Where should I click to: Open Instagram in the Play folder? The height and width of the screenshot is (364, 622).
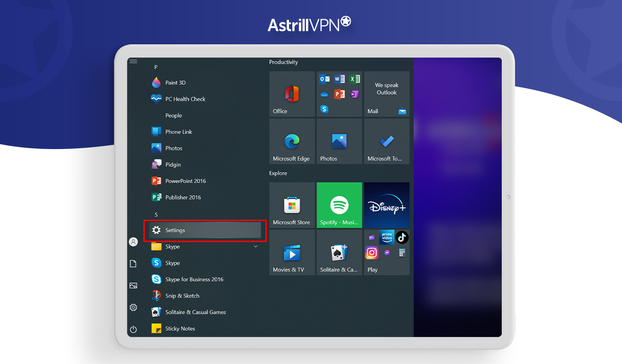(372, 253)
